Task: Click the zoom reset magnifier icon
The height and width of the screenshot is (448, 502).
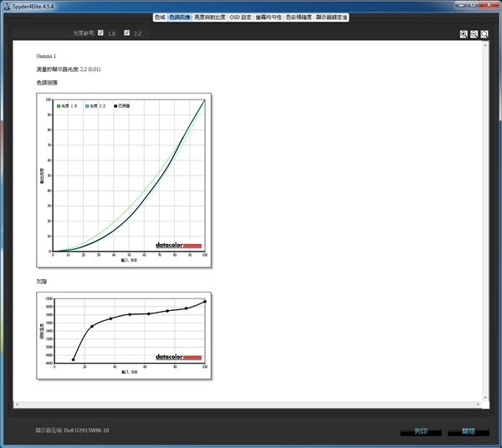Action: pyautogui.click(x=484, y=34)
